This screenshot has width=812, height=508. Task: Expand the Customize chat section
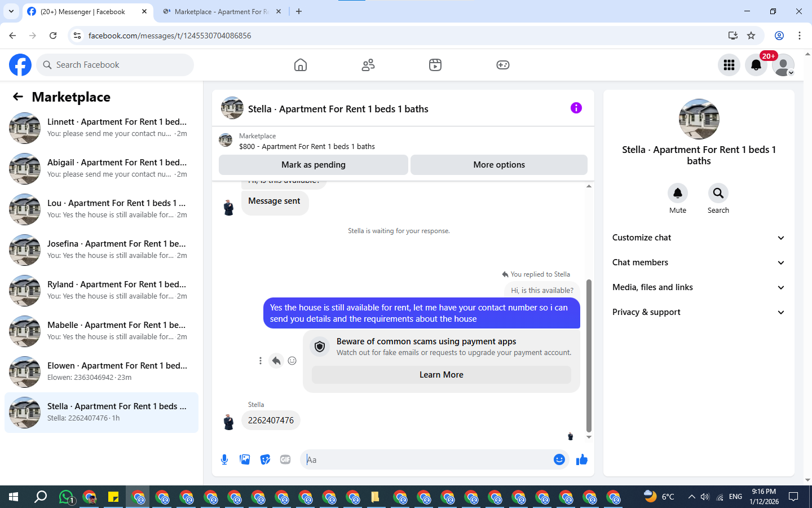point(699,238)
